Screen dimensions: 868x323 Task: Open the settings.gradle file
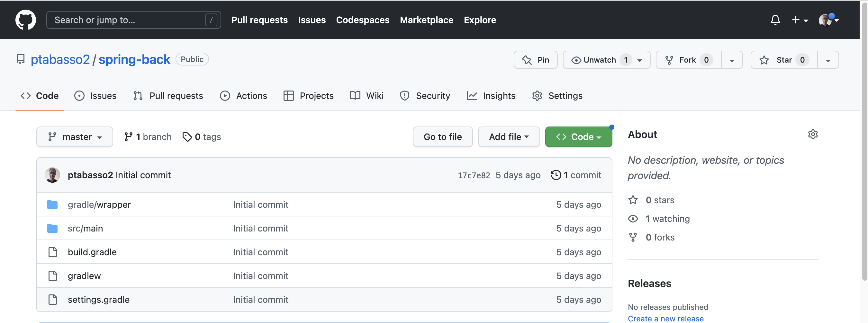pyautogui.click(x=98, y=300)
